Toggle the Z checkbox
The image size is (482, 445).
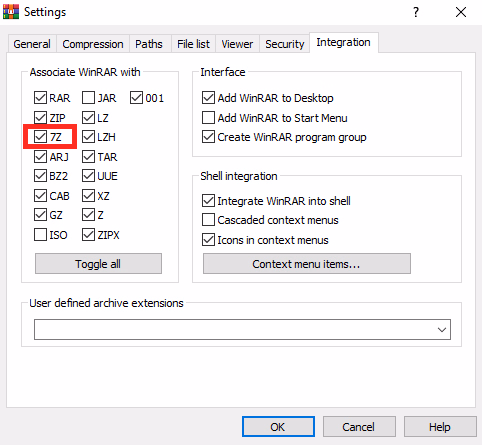88,215
